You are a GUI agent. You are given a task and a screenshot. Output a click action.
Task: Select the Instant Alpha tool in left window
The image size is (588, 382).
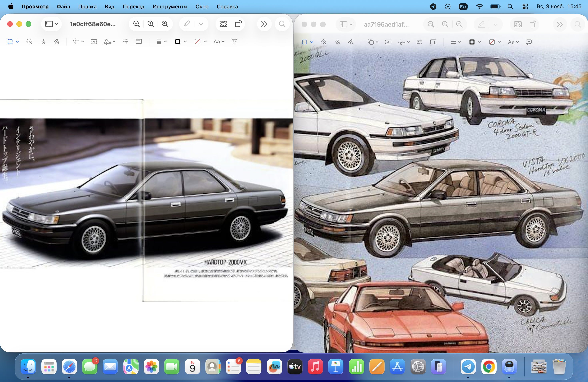(29, 42)
